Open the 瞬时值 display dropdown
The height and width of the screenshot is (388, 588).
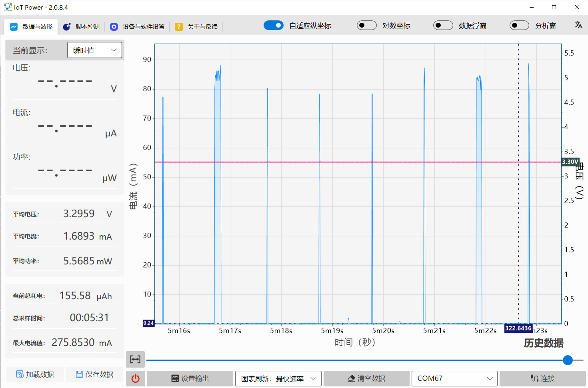[94, 50]
